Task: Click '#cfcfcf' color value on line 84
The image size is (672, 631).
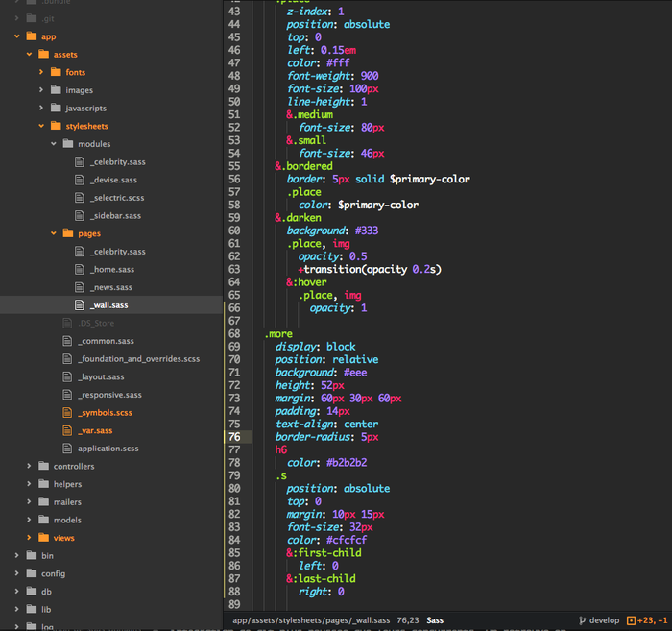Action: [347, 540]
